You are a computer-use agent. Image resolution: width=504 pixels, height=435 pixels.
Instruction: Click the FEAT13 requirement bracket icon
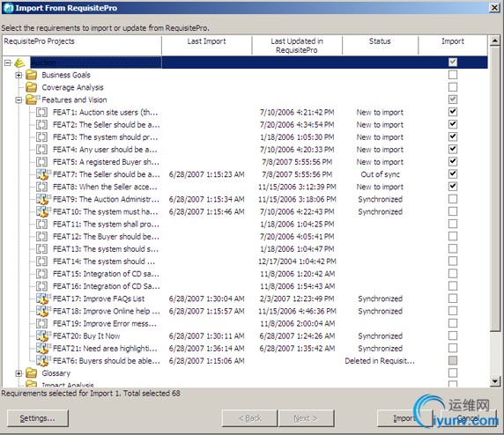point(41,249)
